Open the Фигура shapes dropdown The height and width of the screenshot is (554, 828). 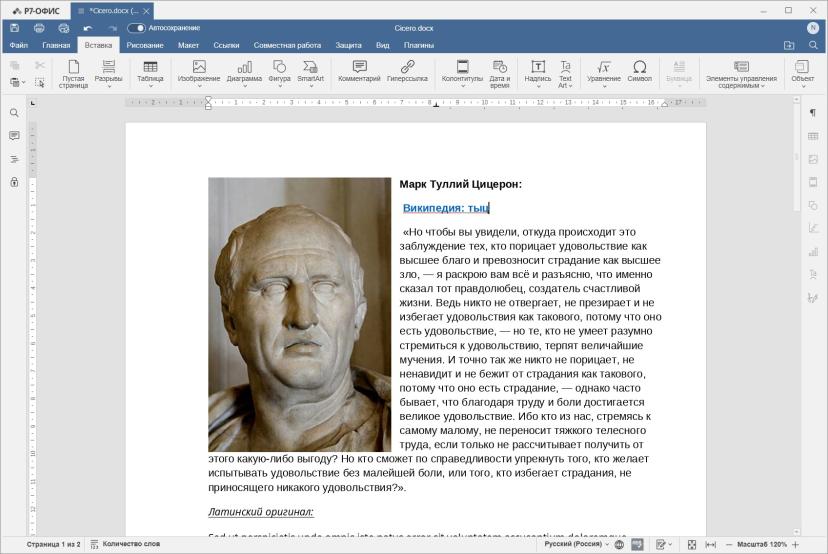click(279, 73)
